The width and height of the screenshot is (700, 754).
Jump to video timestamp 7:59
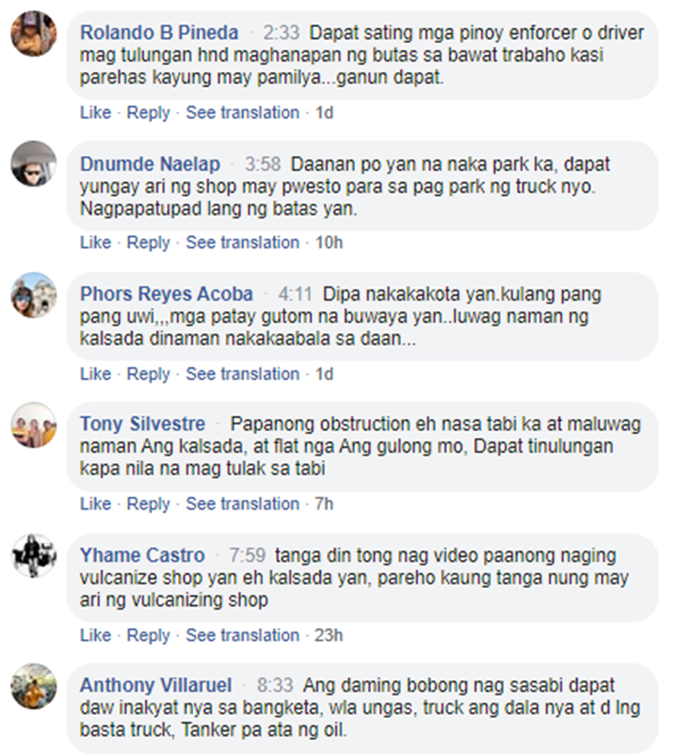coord(247,555)
